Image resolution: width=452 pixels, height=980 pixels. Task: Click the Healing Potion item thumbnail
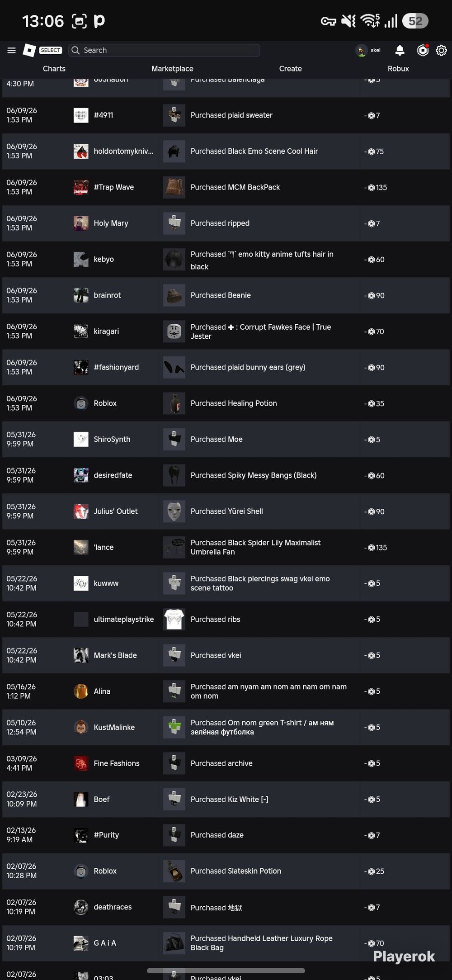tap(174, 403)
